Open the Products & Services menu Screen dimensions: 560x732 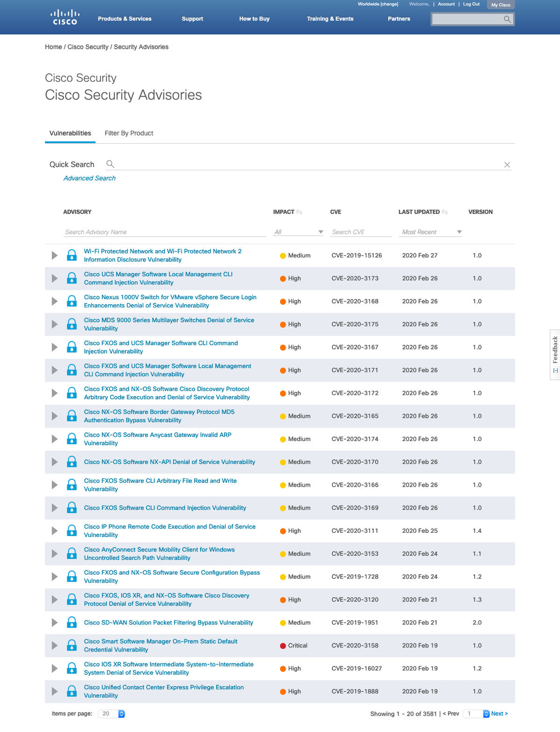pos(125,19)
